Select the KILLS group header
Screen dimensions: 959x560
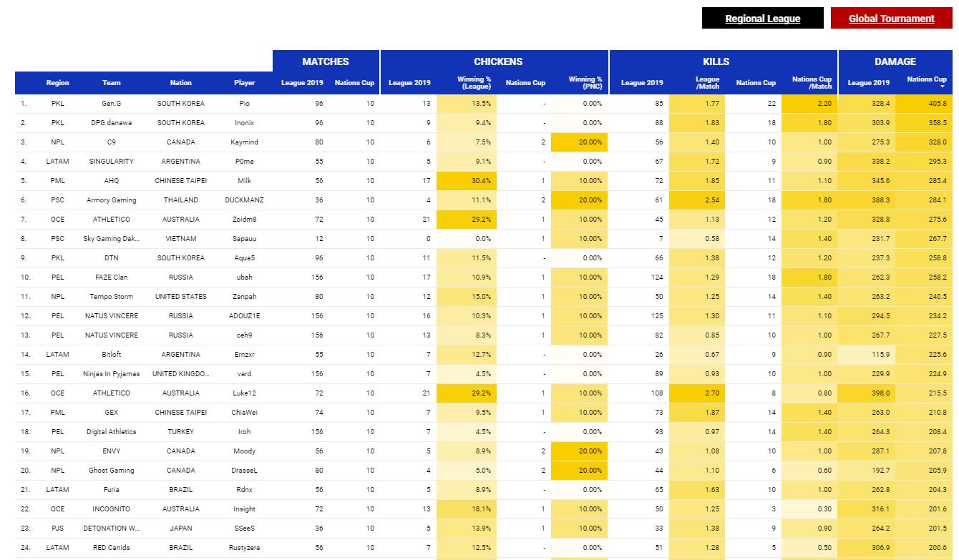[x=716, y=62]
